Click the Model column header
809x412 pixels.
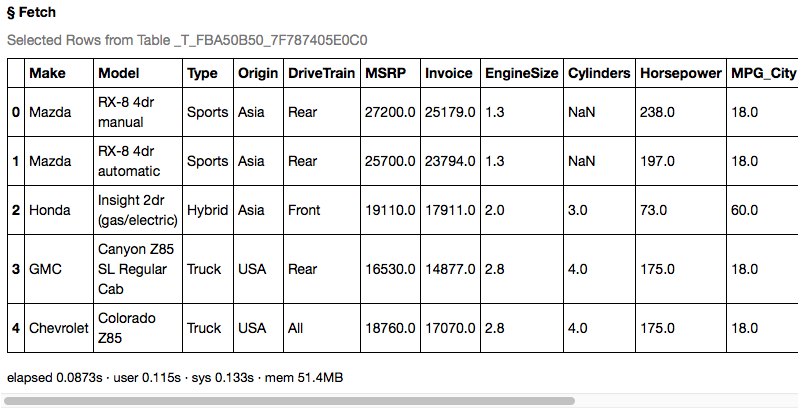[x=118, y=74]
